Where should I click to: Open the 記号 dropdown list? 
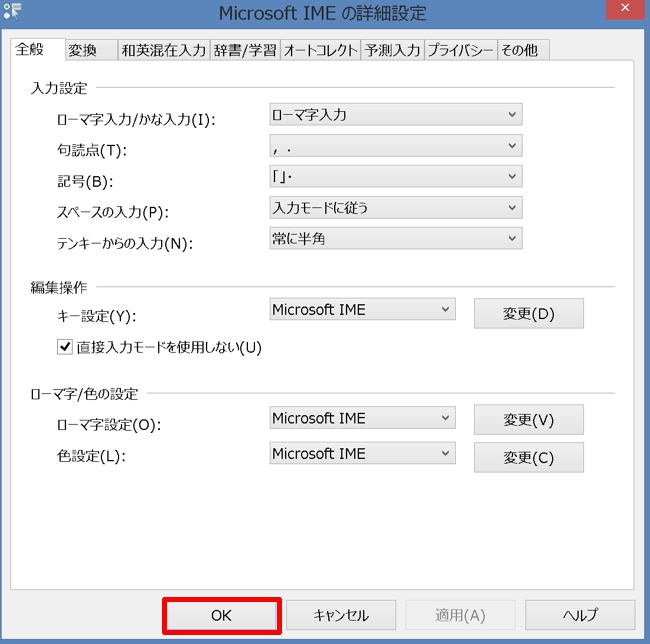pos(396,177)
